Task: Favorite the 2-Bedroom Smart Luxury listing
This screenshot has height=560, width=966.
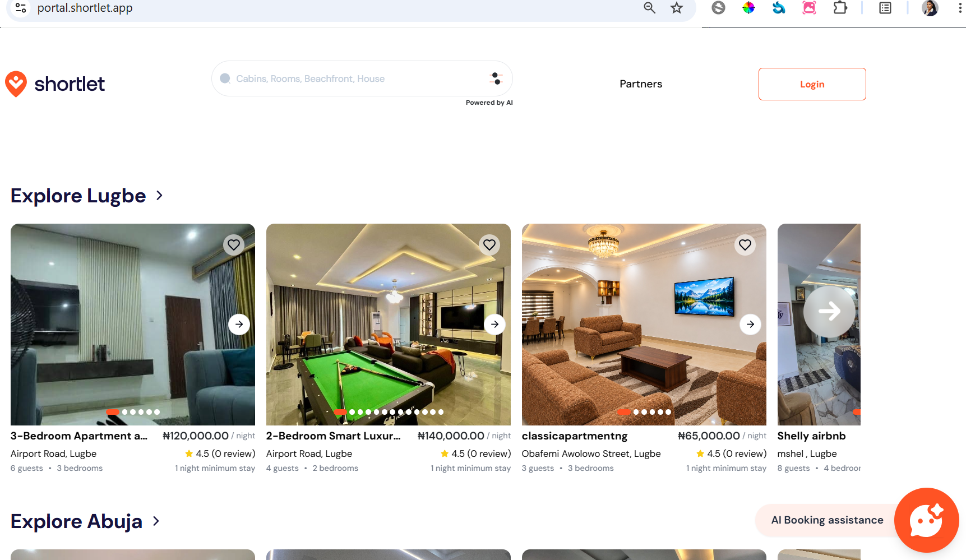Action: coord(489,244)
